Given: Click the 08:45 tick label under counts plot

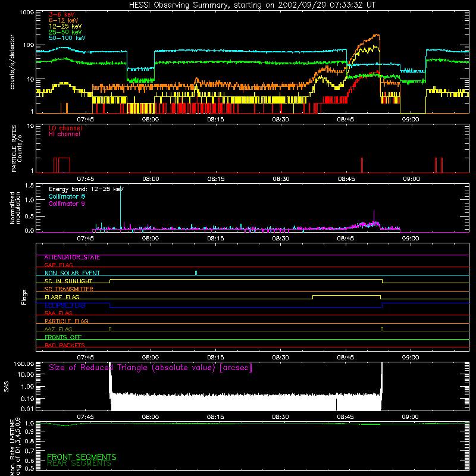Looking at the screenshot, I should pos(346,120).
